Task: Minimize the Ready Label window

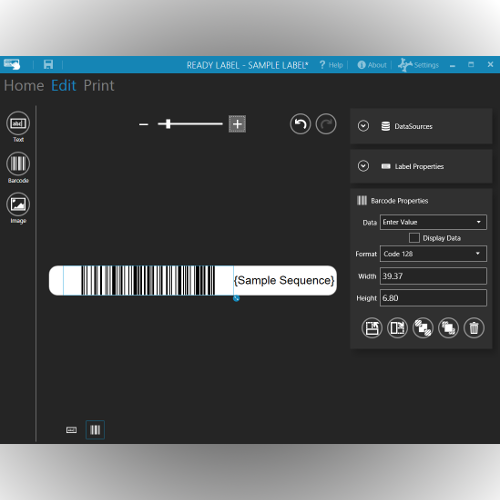Action: pos(452,65)
